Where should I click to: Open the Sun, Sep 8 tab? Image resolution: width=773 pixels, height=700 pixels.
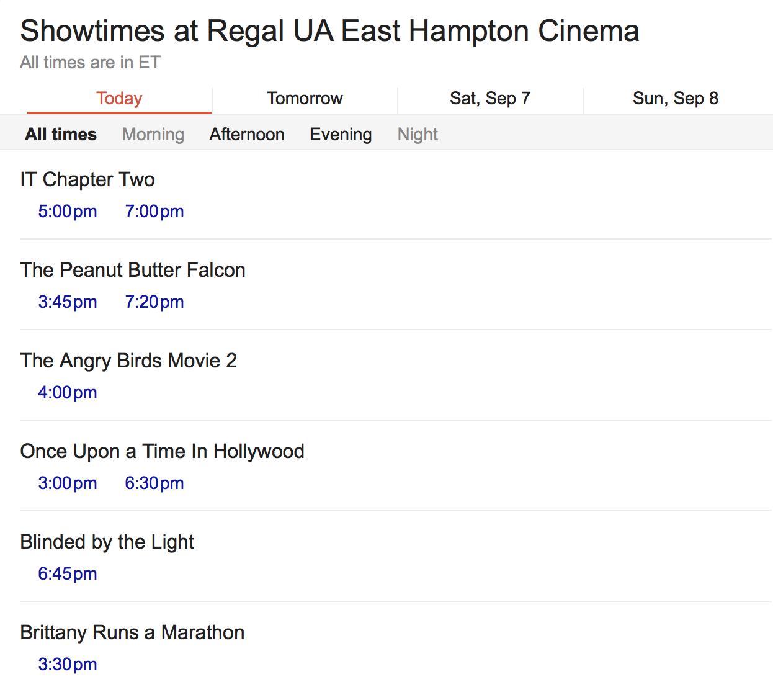coord(676,99)
